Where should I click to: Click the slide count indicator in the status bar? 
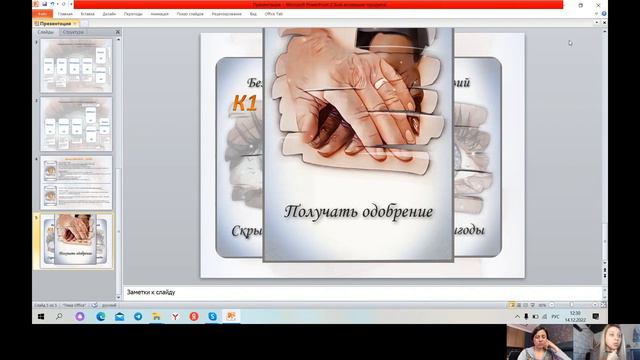tap(45, 305)
